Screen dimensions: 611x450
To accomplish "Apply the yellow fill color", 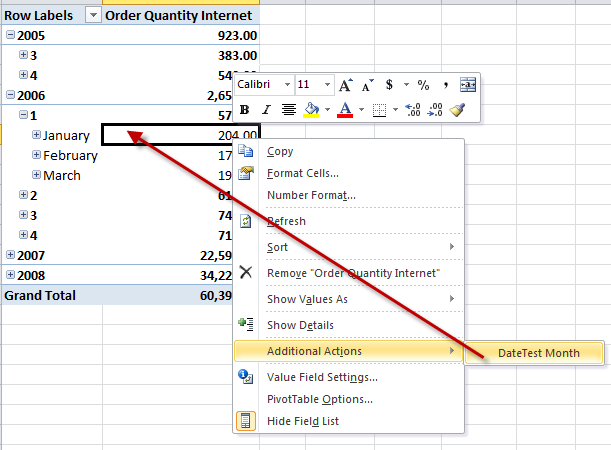I will 310,110.
